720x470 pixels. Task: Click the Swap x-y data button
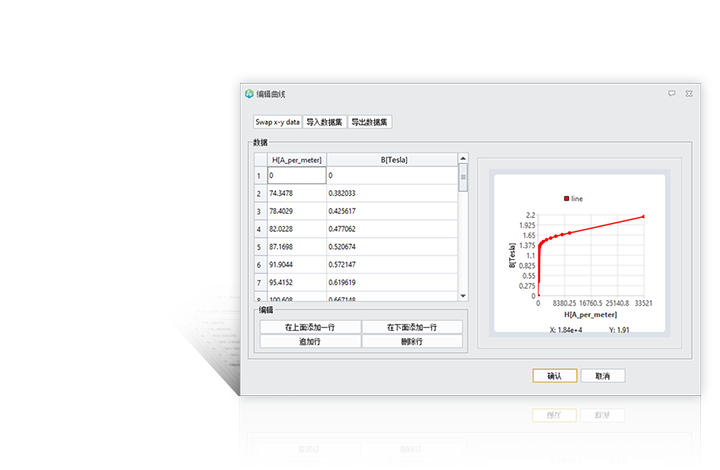coord(277,122)
